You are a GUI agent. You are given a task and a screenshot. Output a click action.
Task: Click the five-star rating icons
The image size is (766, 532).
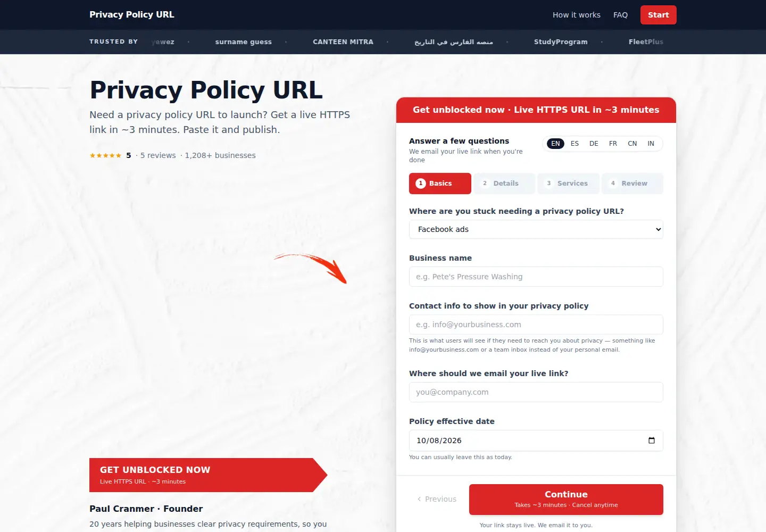(105, 155)
